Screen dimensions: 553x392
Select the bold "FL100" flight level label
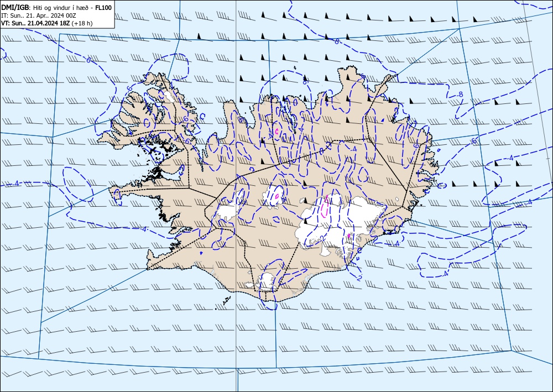tap(103, 7)
